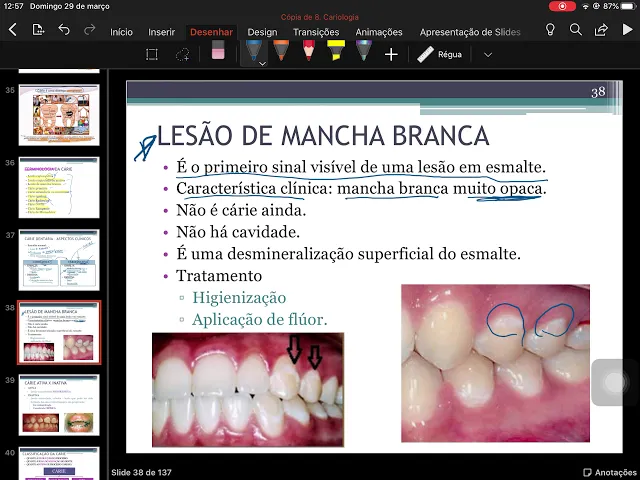Screen dimensions: 640x480
Task: Click the desmineralização superficial bullet text
Action: 348,254
